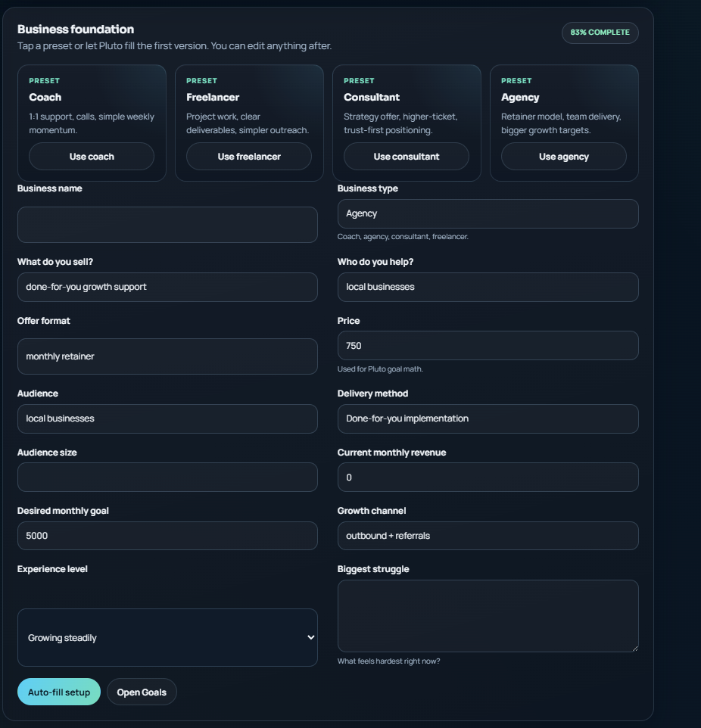Click the Offer format monthly retainer field
The width and height of the screenshot is (701, 728).
[x=167, y=356]
